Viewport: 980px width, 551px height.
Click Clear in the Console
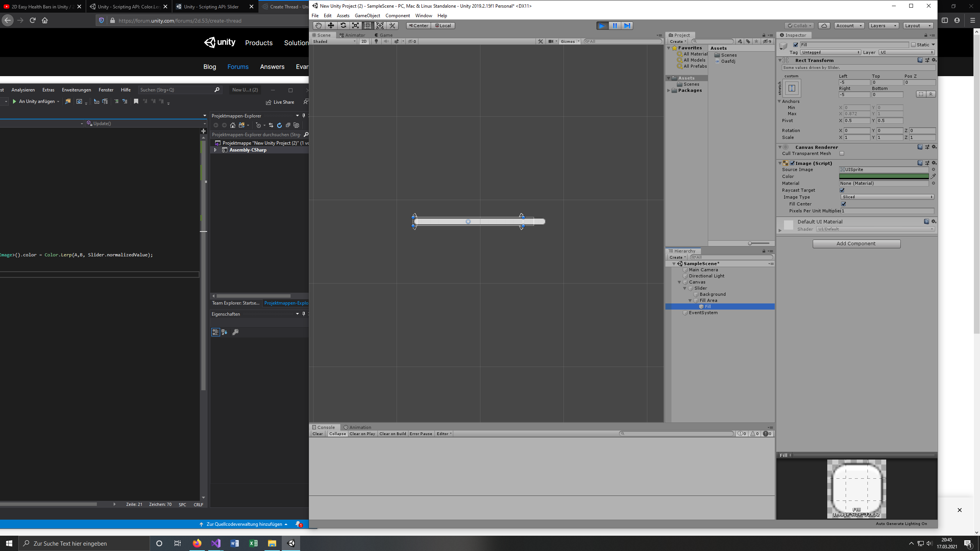(x=317, y=434)
